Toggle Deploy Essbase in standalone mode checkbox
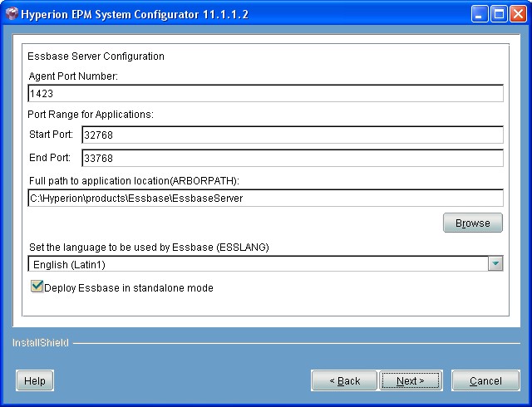Image resolution: width=532 pixels, height=407 pixels. click(x=37, y=287)
